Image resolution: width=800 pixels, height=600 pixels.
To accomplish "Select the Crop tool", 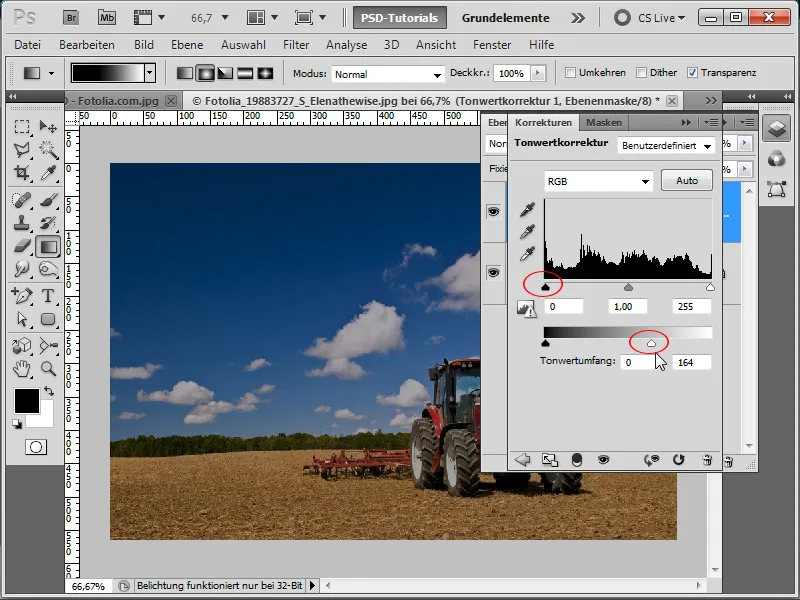I will tap(21, 173).
